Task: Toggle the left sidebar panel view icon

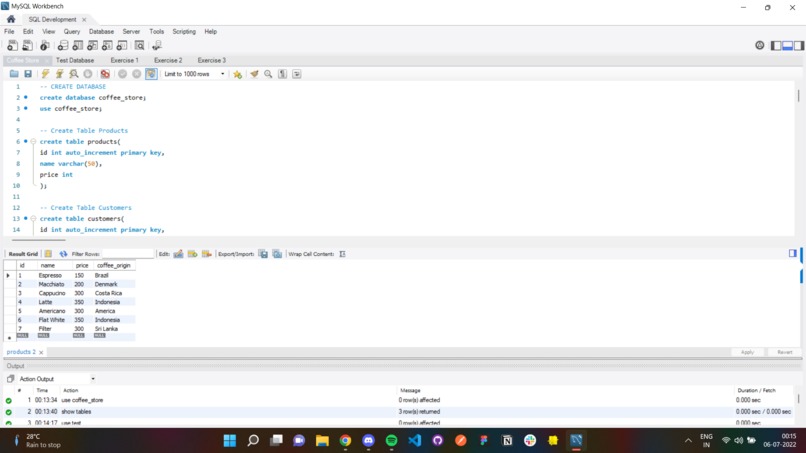Action: click(776, 46)
